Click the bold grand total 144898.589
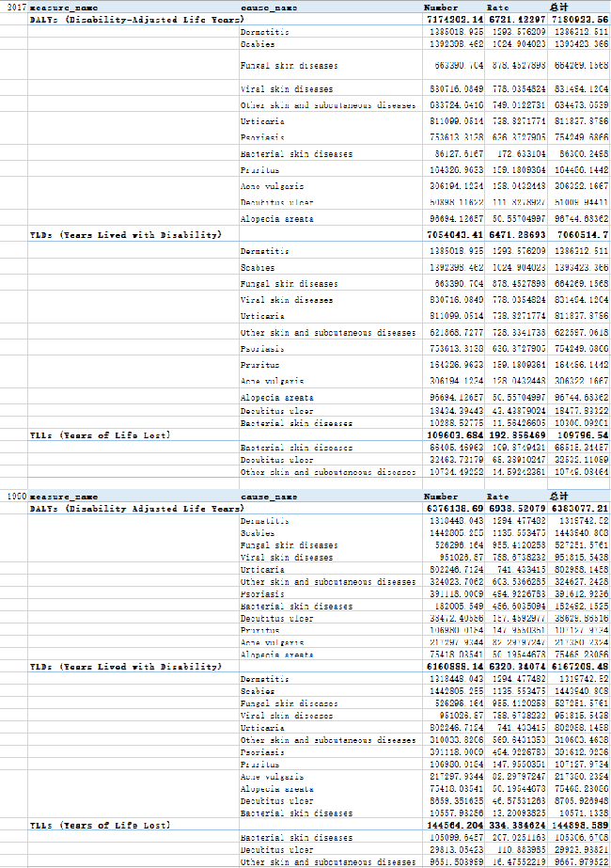 579,825
